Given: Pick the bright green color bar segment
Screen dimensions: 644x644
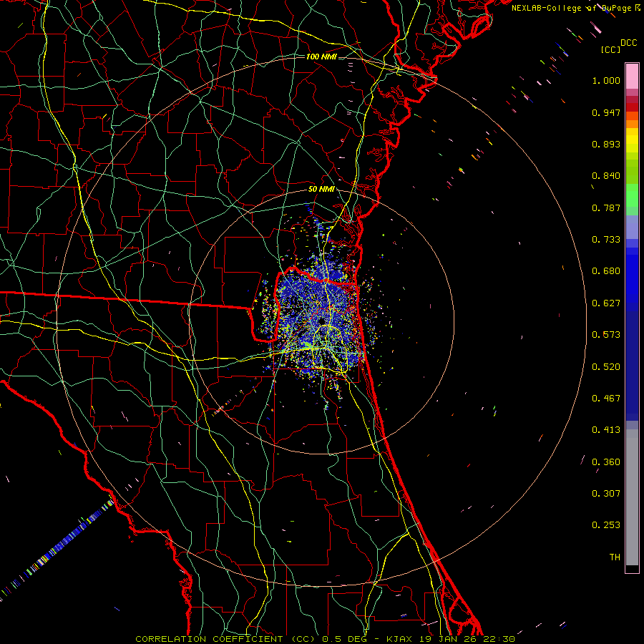Looking at the screenshot, I should pyautogui.click(x=632, y=195).
